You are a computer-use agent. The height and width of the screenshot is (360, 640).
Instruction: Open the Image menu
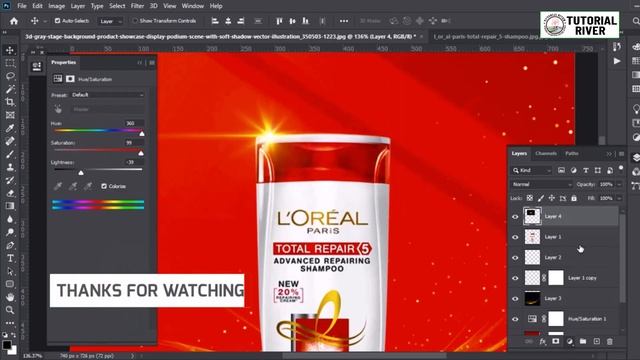coord(57,6)
